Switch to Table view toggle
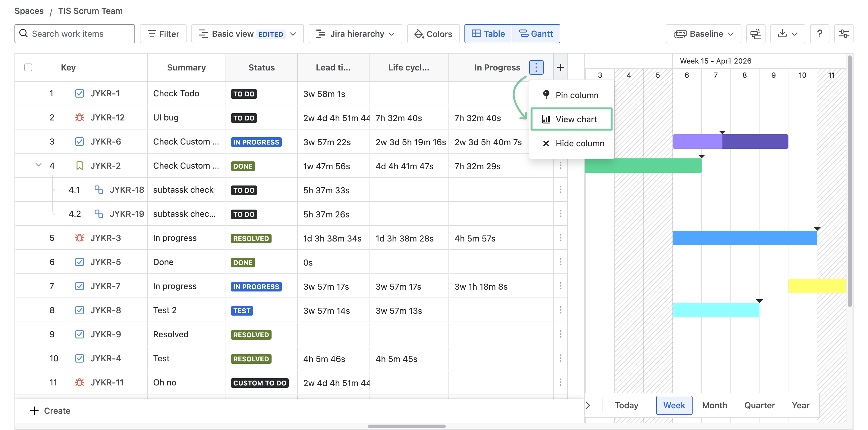This screenshot has height=430, width=868. (x=488, y=34)
